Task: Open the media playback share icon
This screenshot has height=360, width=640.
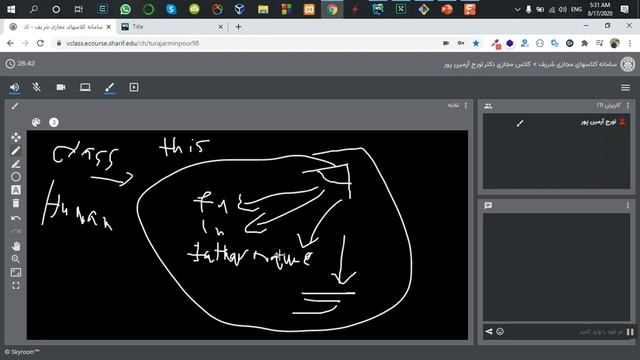Action: (x=134, y=87)
